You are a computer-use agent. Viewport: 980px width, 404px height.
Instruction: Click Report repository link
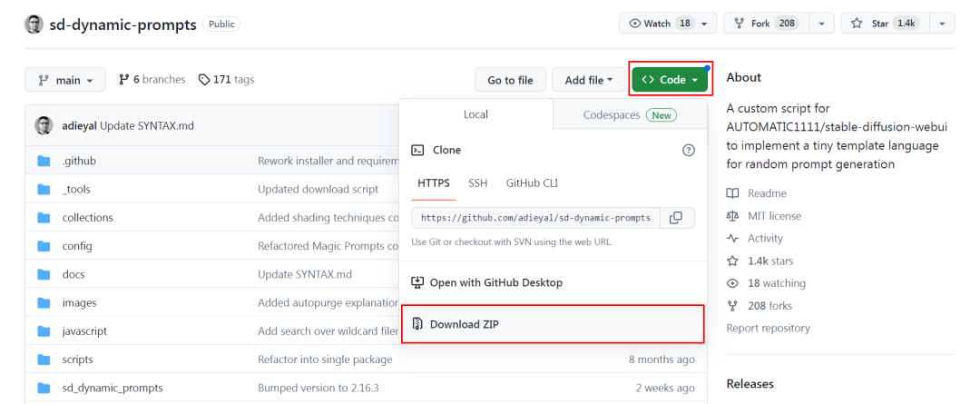[x=769, y=328]
